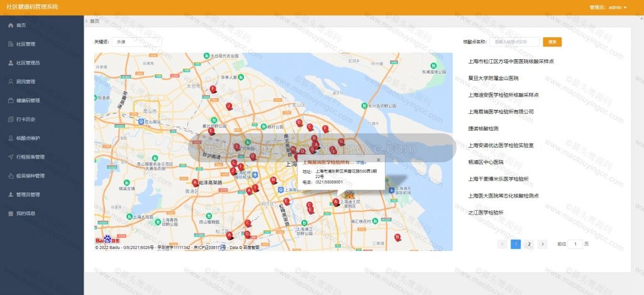The width and height of the screenshot is (644, 295).
Task: Click red marker E near 嘉北郊野公园
Action: pyautogui.click(x=211, y=131)
